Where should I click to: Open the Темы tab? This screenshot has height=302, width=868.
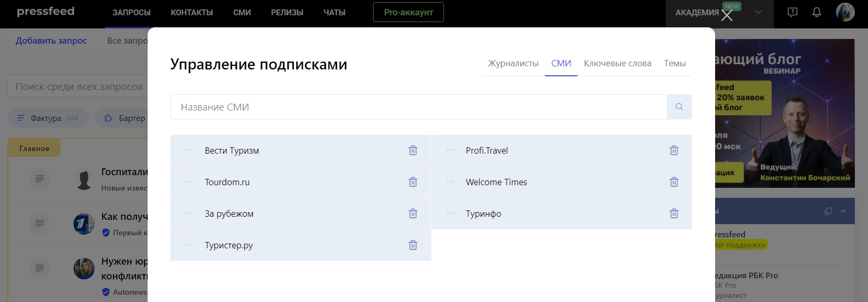[675, 63]
